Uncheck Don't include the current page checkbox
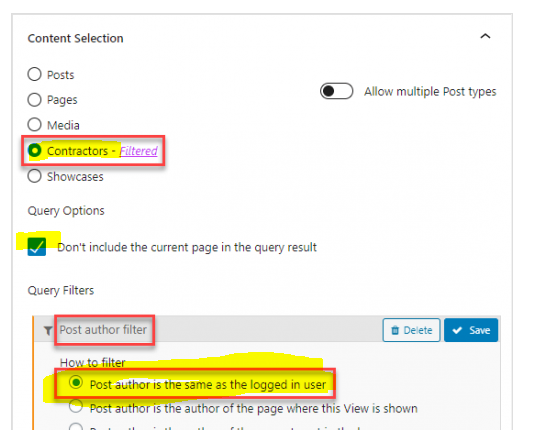The height and width of the screenshot is (430, 537). 37,247
